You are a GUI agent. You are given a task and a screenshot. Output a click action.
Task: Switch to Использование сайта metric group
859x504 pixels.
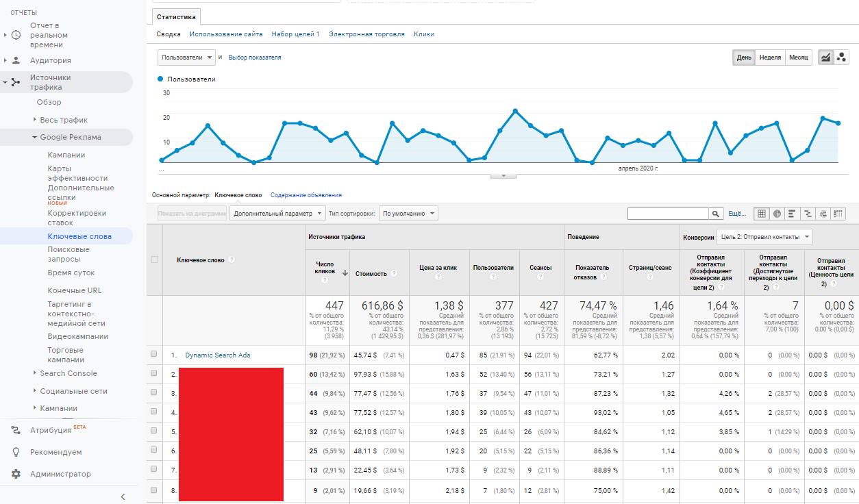point(226,34)
